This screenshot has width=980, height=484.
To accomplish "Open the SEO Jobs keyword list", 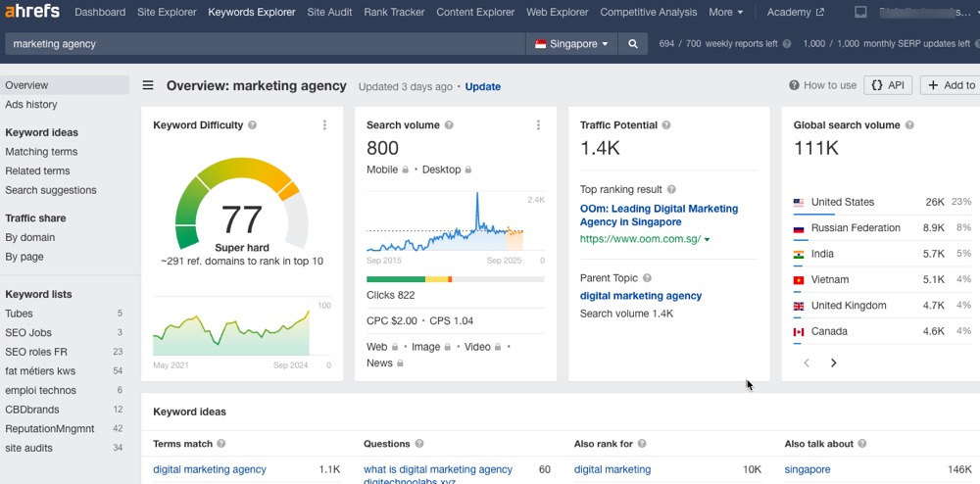I will pos(28,333).
